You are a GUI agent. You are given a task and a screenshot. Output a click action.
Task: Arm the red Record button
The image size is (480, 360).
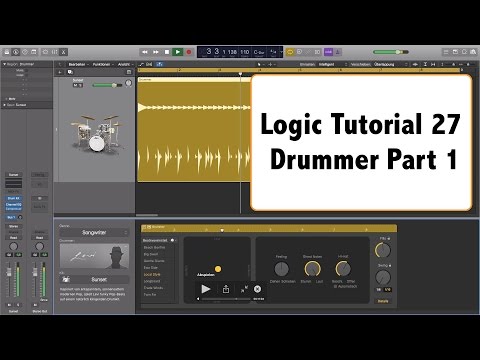[x=189, y=52]
